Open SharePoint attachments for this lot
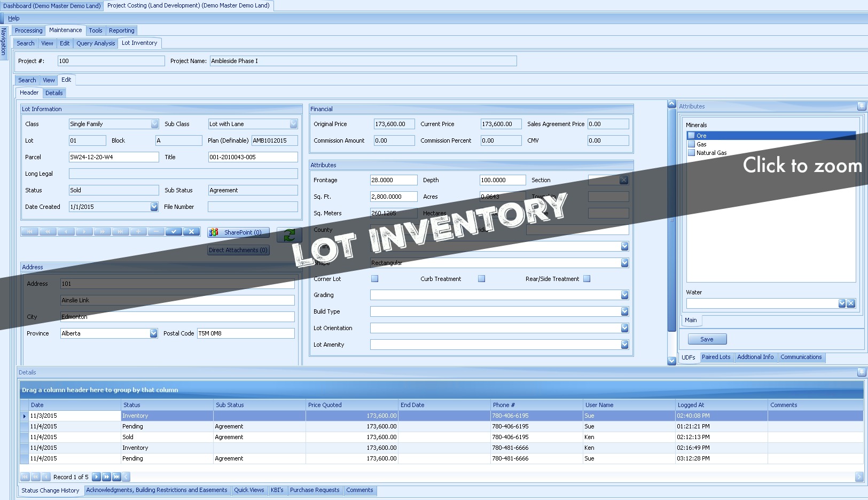 point(238,232)
